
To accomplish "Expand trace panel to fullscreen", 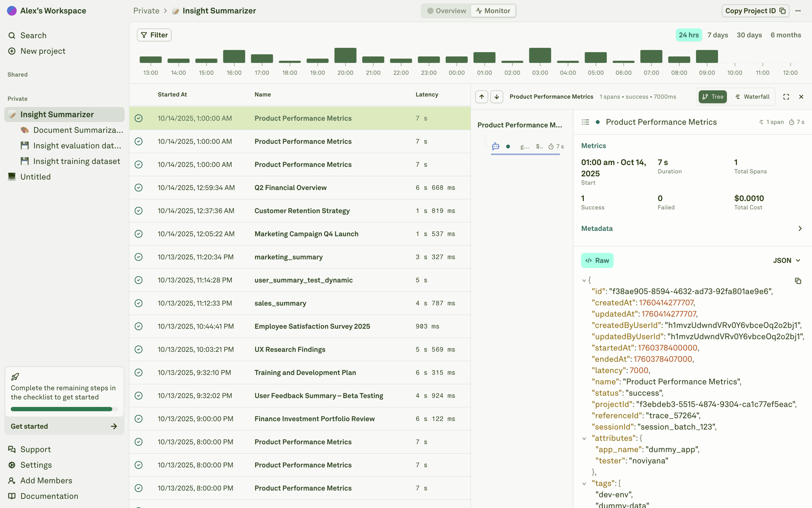I will (x=786, y=97).
